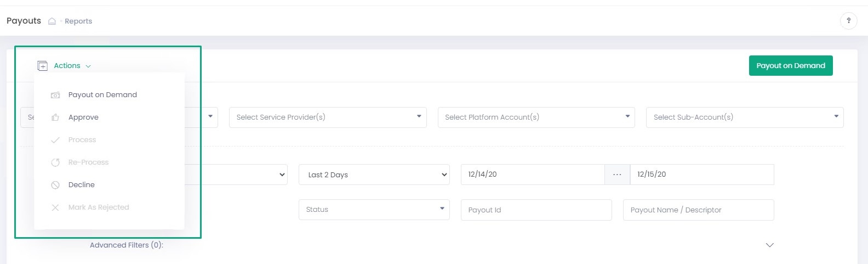Follow the Reports breadcrumb link
The image size is (868, 264).
[78, 21]
